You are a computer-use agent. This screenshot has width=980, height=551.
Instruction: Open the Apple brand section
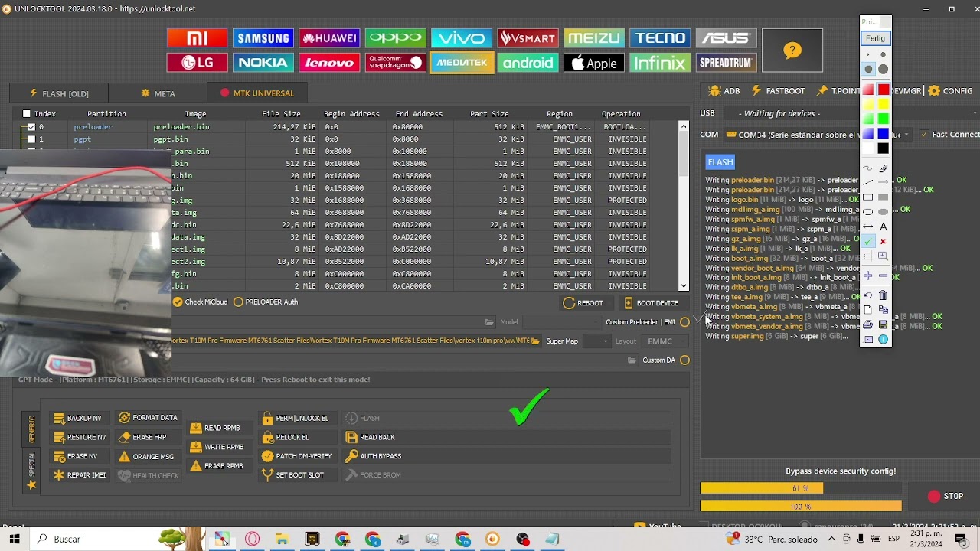tap(593, 63)
